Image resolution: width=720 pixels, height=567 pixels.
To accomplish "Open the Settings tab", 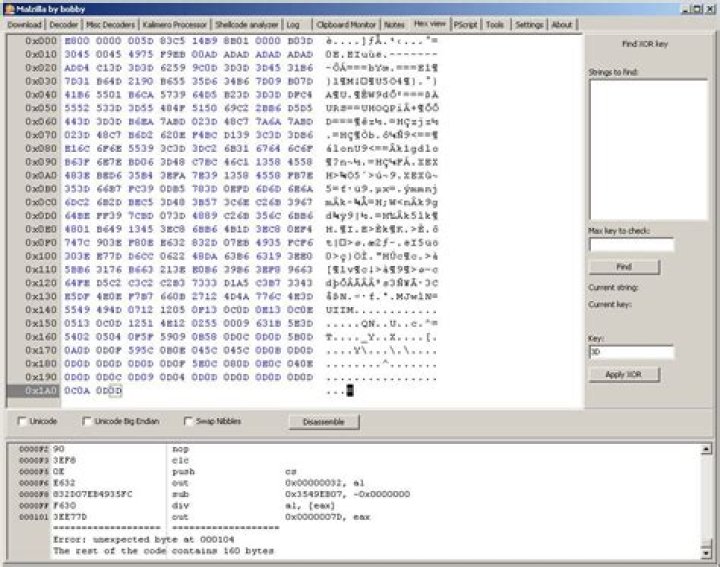I will point(529,25).
